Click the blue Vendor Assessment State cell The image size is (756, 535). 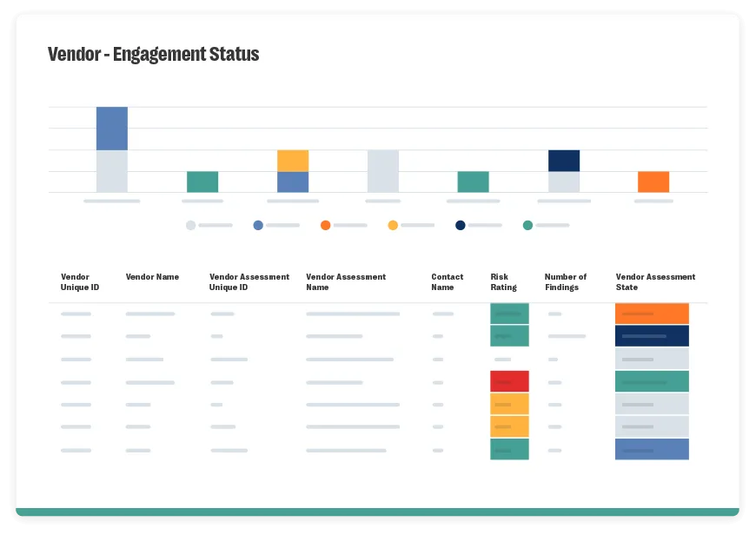pos(652,449)
